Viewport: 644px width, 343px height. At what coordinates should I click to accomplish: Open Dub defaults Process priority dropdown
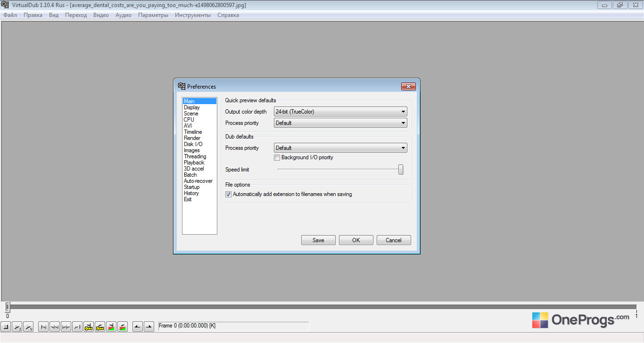[340, 148]
